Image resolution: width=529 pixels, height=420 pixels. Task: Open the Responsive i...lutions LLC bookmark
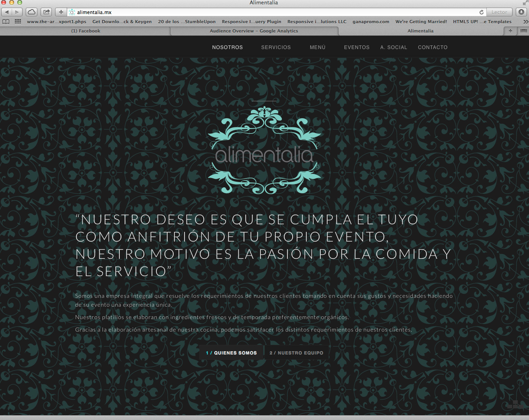pos(317,22)
